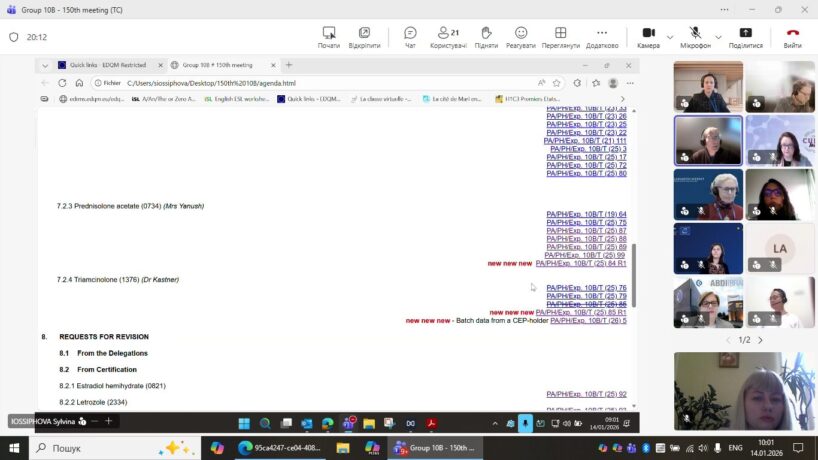Open the Chat panel in Teams
This screenshot has width=818, height=460.
coord(410,37)
